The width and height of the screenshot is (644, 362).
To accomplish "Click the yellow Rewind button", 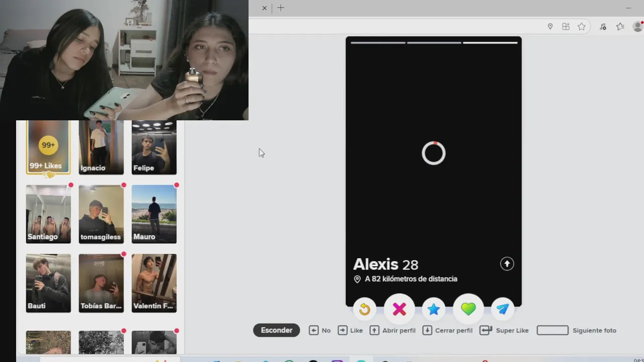I will click(365, 309).
